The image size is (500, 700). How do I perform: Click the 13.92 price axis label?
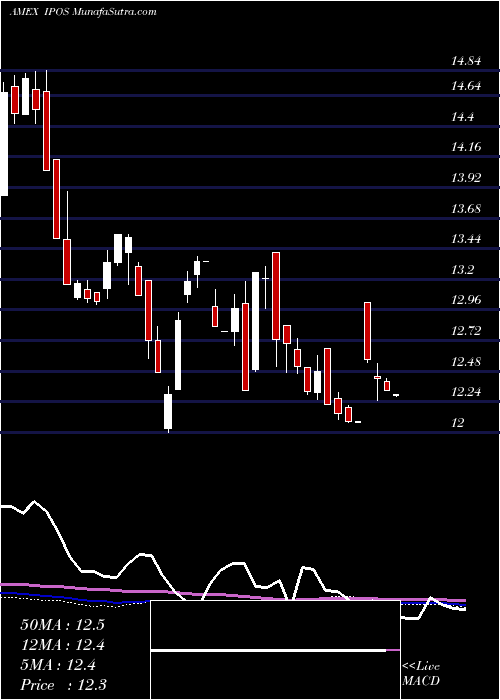[466, 178]
